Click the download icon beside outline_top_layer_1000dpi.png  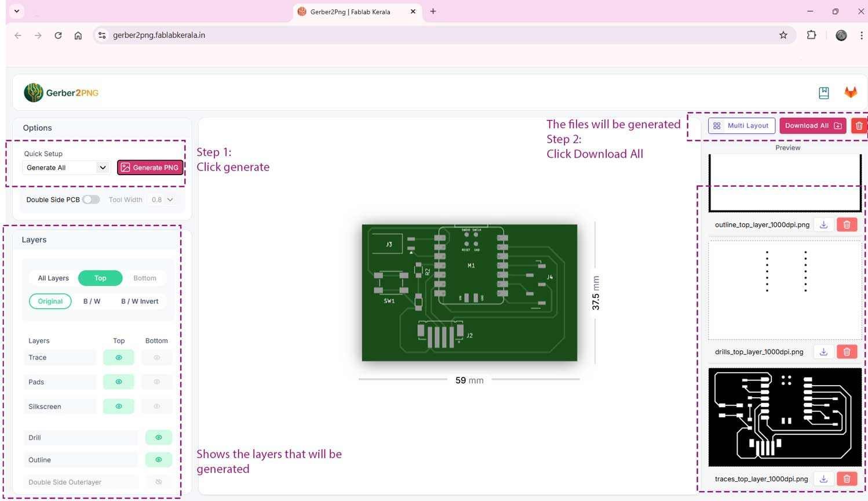pyautogui.click(x=823, y=224)
